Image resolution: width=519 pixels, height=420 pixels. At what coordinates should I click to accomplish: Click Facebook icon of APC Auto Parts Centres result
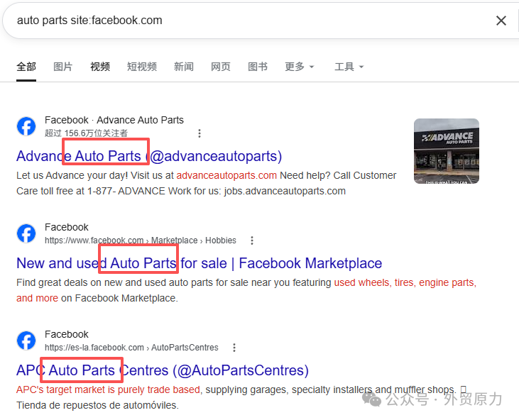pos(26,341)
